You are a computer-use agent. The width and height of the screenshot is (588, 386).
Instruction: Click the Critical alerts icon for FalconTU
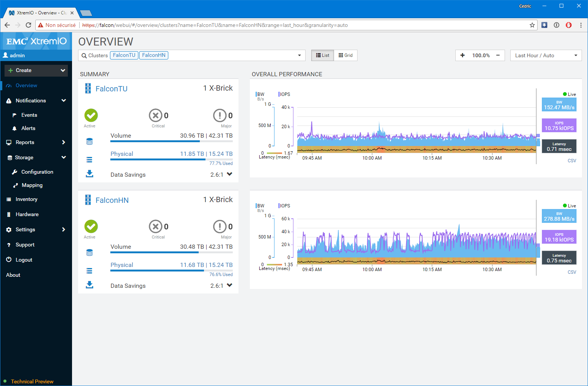pos(155,115)
